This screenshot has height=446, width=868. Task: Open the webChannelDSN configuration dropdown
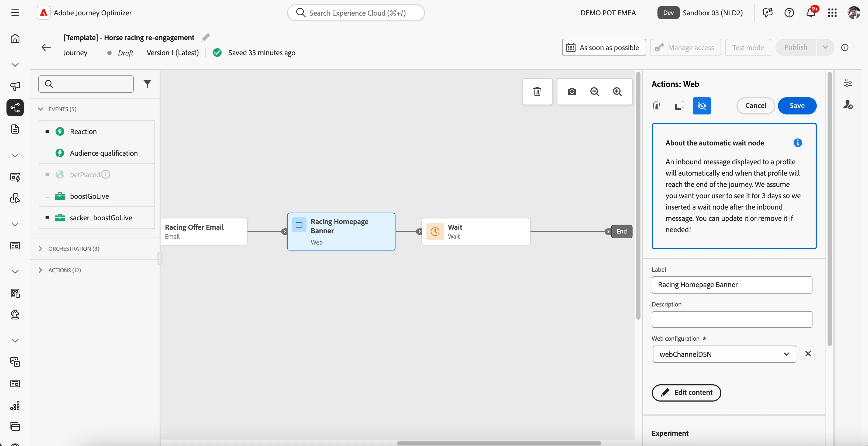[x=724, y=354]
